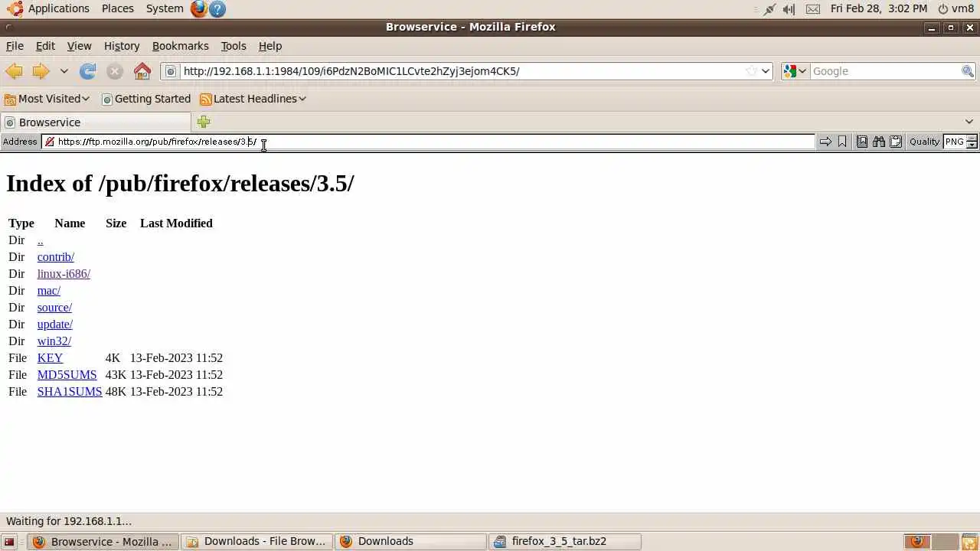Open the vm8 user power menu
Screen dimensions: 980x551
956,8
